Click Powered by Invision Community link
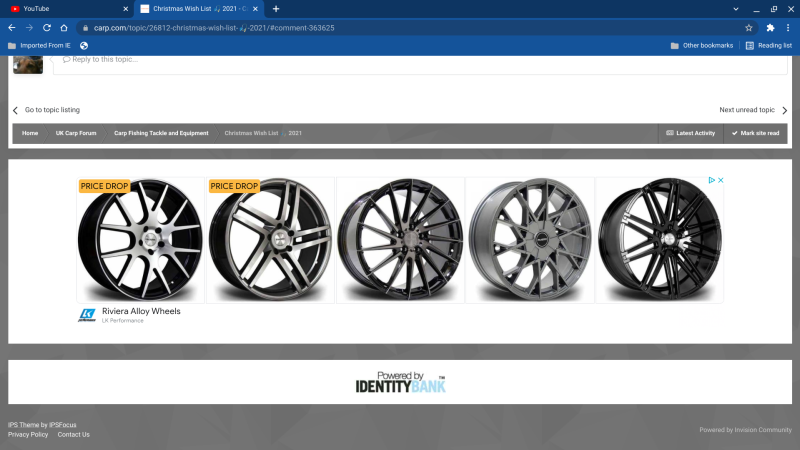This screenshot has width=800, height=450. [x=745, y=430]
